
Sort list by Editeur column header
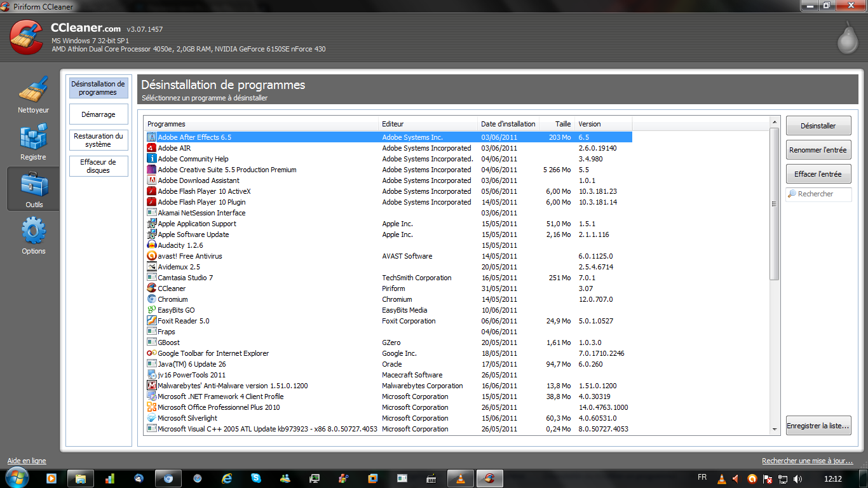point(428,124)
